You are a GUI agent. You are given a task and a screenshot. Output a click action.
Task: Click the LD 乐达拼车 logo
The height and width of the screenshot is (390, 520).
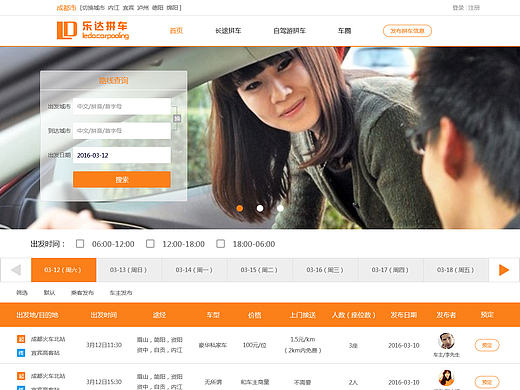coord(93,30)
